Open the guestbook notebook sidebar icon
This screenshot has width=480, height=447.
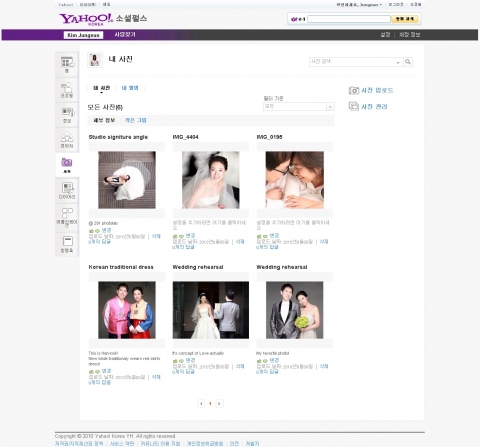[67, 241]
